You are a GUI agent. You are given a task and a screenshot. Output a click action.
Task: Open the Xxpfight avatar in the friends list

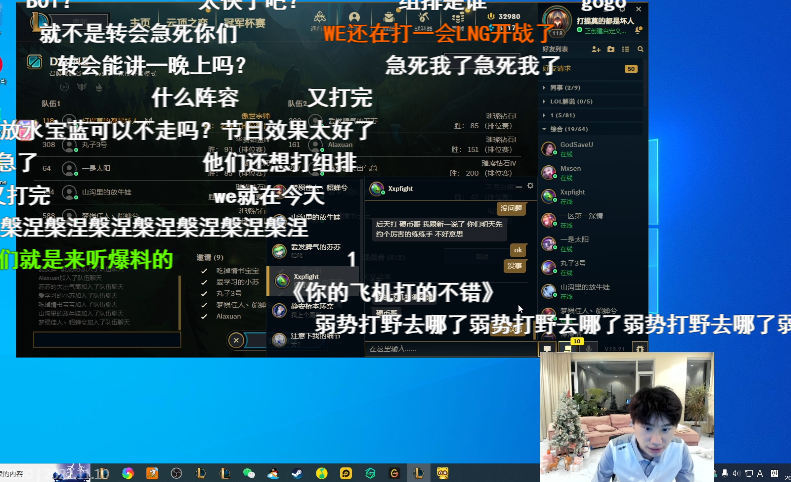pos(549,195)
